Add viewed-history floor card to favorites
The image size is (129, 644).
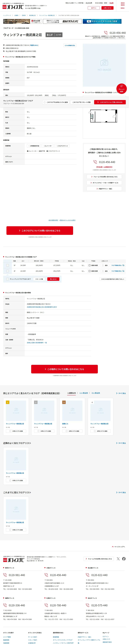coord(16,530)
